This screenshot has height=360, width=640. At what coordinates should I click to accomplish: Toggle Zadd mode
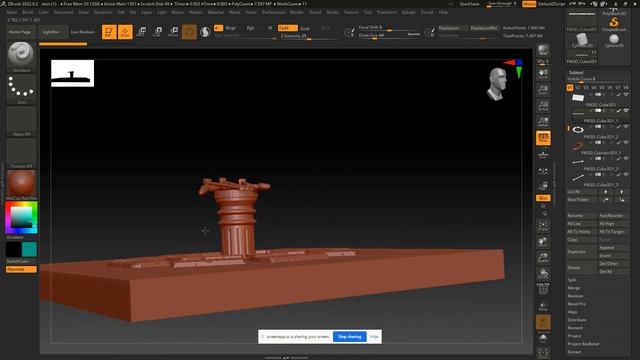[x=287, y=28]
